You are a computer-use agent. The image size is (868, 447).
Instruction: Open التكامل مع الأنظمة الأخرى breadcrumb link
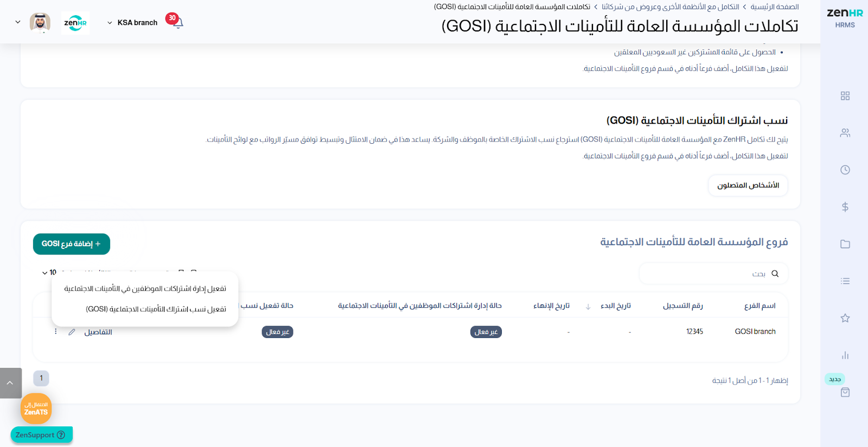click(671, 7)
